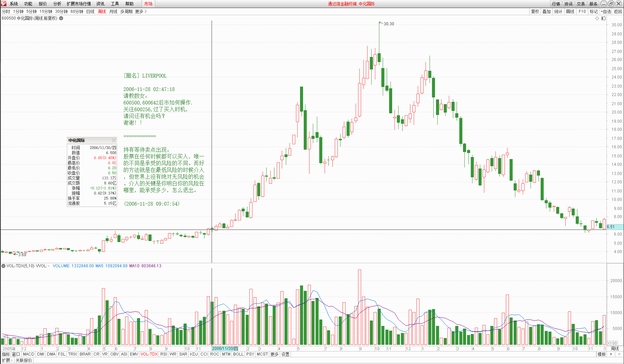Switch the indicator to MACD
The width and height of the screenshot is (624, 364).
(x=28, y=354)
